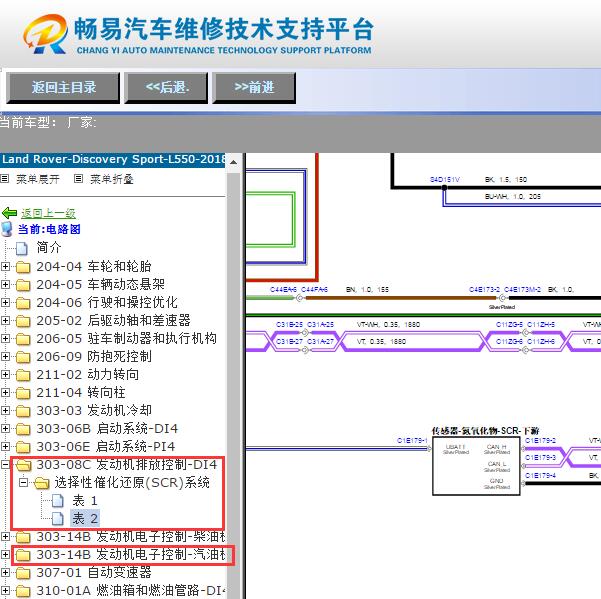Collapse the 选择性催化还原(SCR)系统 subfolder
Screen dimensions: 601x599
click(x=23, y=482)
